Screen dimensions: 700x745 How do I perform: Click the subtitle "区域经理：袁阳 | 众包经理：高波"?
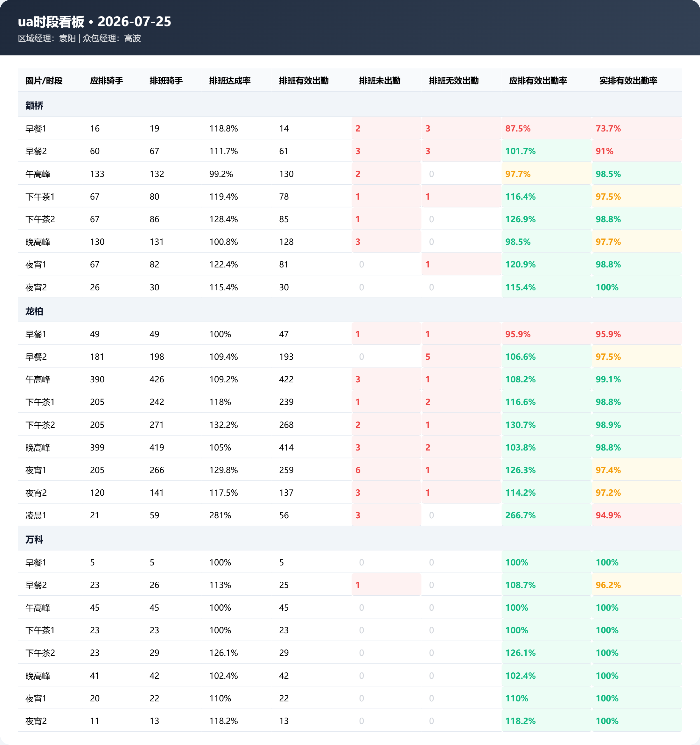pyautogui.click(x=80, y=38)
